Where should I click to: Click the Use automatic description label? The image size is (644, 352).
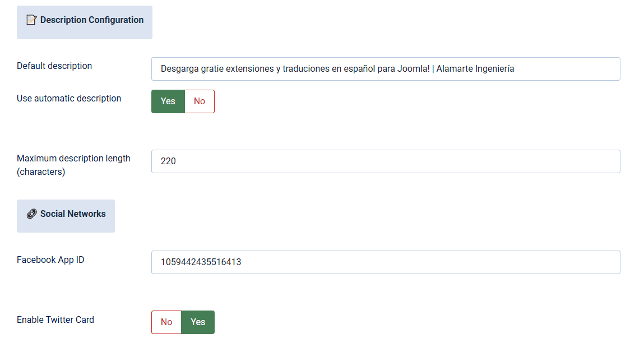coord(69,99)
